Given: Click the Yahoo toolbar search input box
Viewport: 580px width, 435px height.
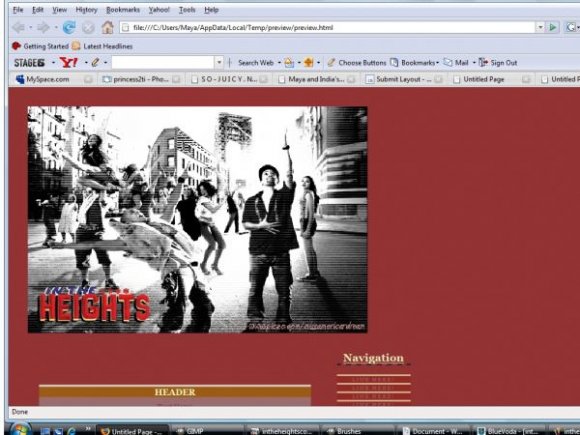Looking at the screenshot, I should pyautogui.click(x=162, y=63).
